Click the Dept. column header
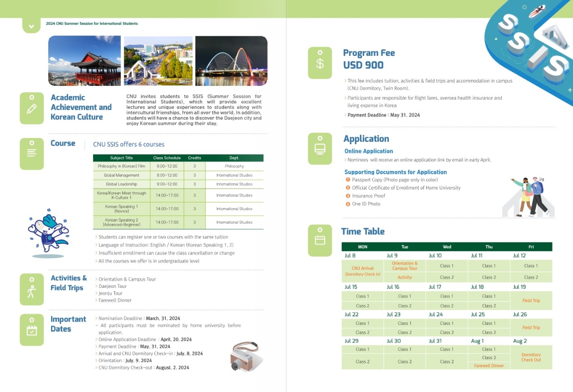Screen dimensions: 573x392 click(x=234, y=158)
